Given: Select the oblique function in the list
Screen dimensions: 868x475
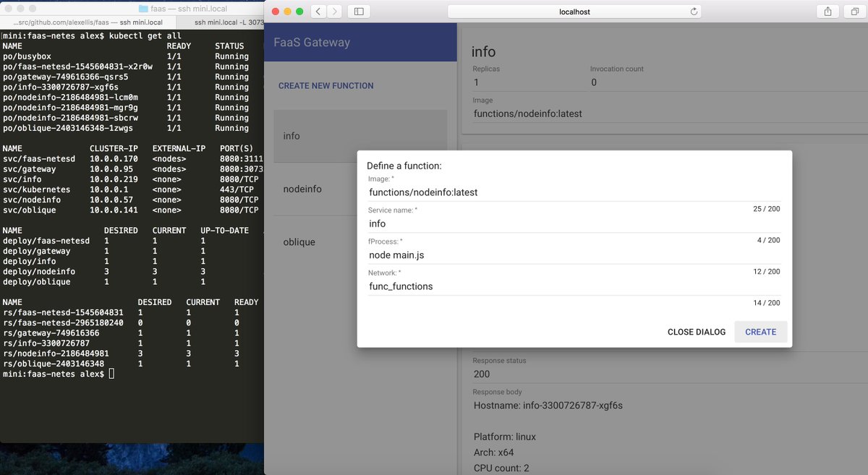Looking at the screenshot, I should (x=360, y=241).
